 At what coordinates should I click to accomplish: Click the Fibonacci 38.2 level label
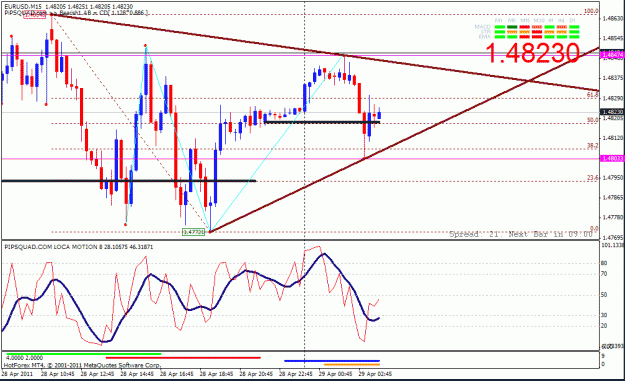[593, 146]
